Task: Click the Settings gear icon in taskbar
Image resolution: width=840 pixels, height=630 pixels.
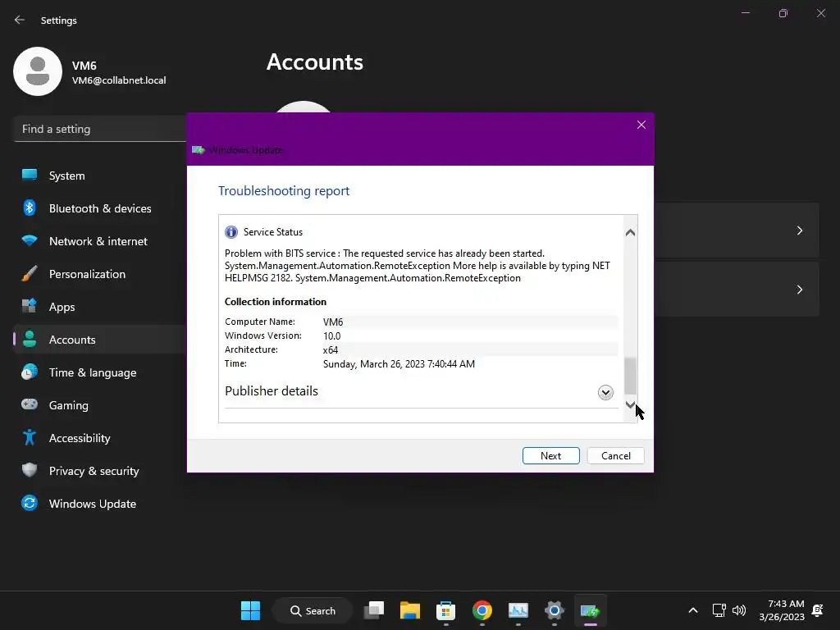Action: (x=554, y=610)
